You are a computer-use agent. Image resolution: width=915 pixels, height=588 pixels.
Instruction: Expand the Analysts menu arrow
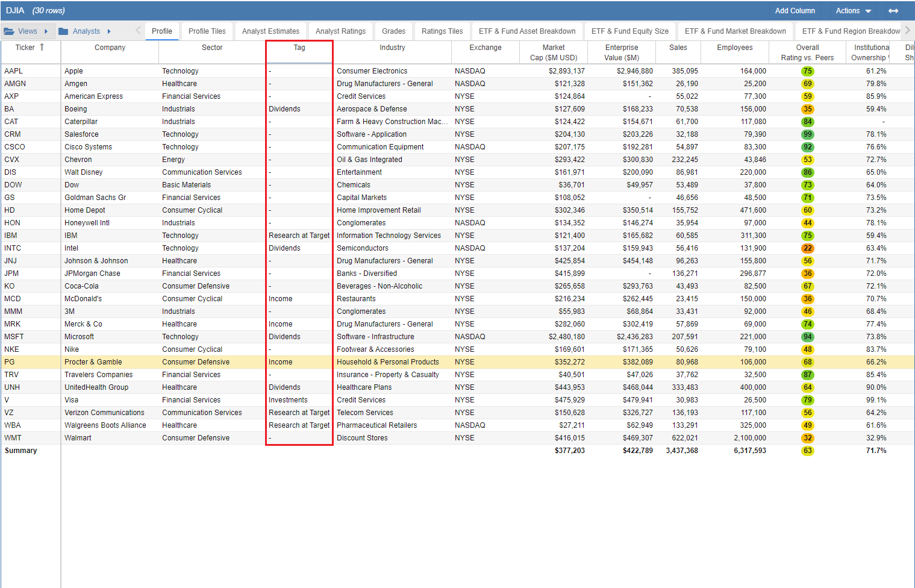(x=109, y=31)
